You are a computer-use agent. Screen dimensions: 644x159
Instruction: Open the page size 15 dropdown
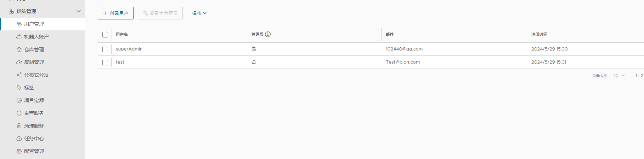tap(619, 76)
